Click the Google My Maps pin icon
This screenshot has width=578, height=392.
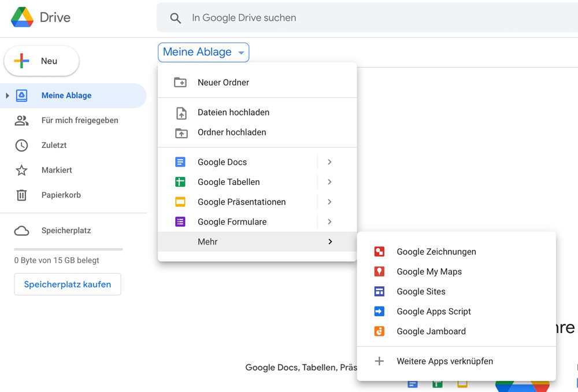click(379, 271)
